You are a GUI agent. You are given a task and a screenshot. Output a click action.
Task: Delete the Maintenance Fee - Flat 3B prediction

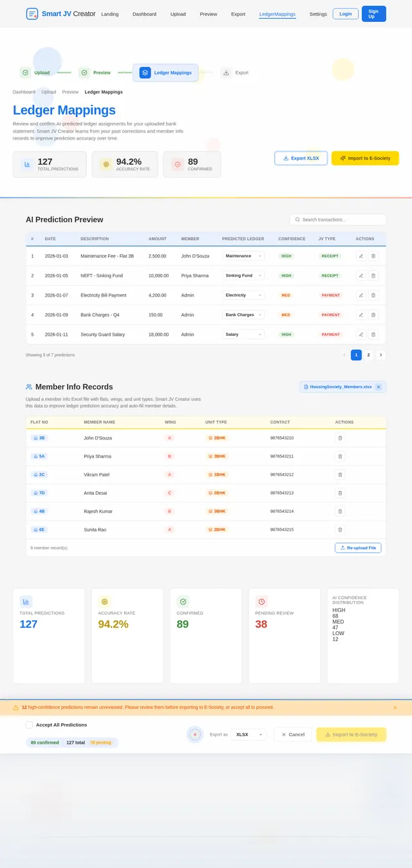click(x=373, y=255)
